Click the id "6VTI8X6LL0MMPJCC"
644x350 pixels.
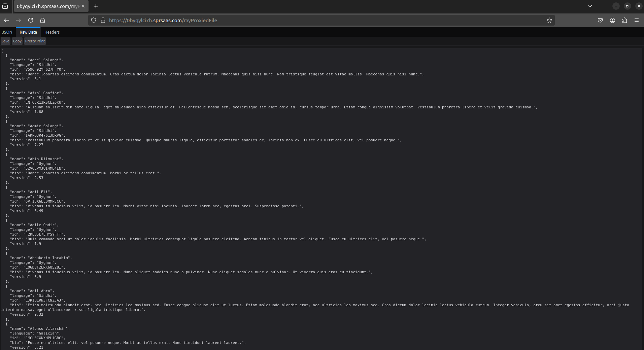point(44,201)
